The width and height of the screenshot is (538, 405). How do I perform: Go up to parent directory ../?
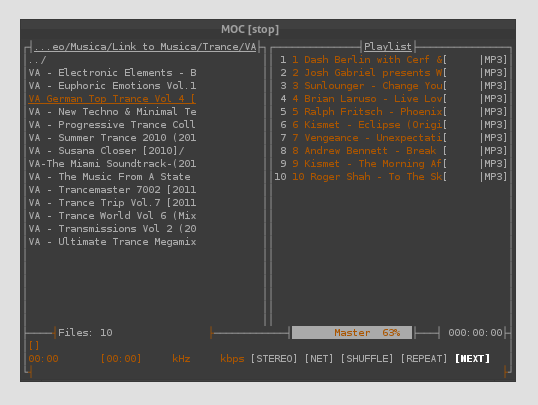click(37, 60)
